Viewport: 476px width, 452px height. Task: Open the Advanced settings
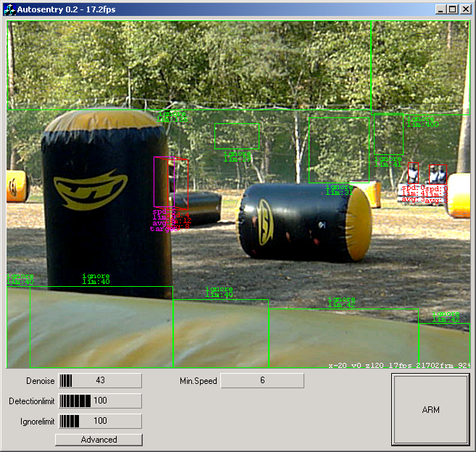(99, 440)
